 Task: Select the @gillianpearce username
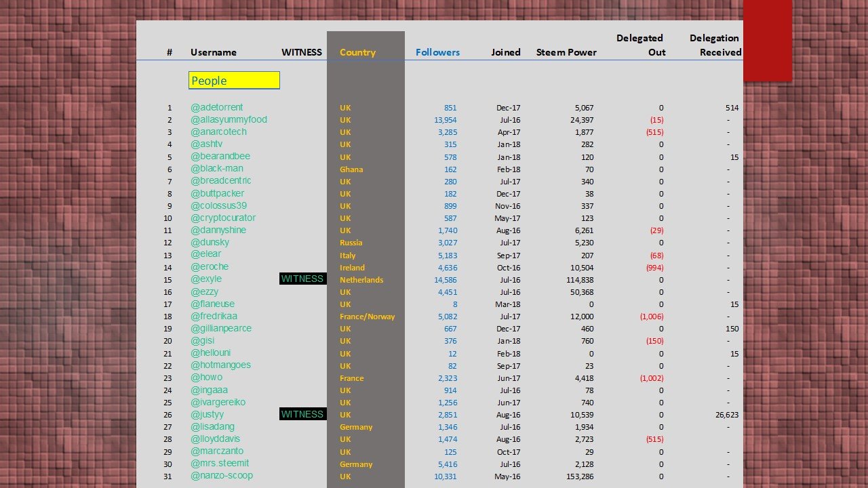click(x=220, y=328)
